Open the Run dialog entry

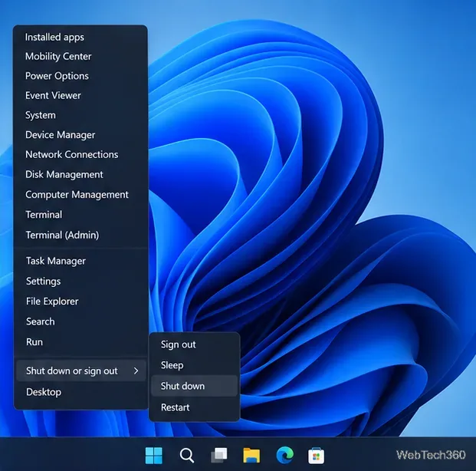pyautogui.click(x=80, y=342)
